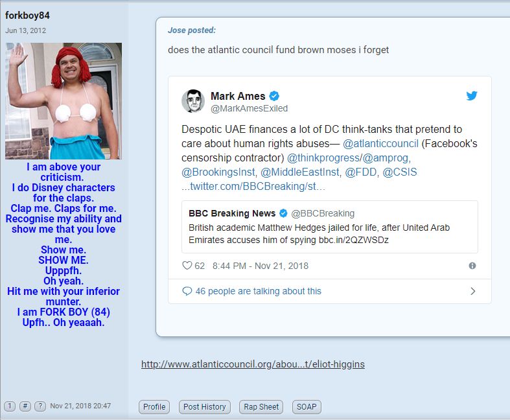Click the '?' button beside post date

tap(40, 406)
